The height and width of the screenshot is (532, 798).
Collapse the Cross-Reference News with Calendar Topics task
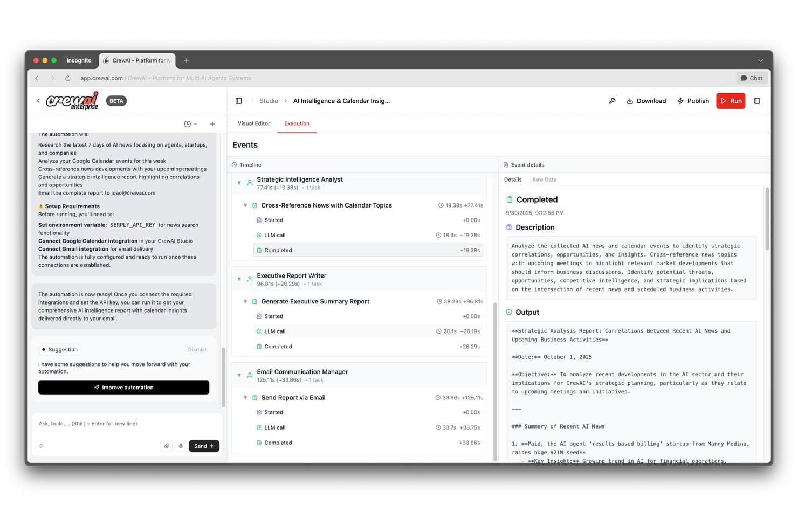245,205
